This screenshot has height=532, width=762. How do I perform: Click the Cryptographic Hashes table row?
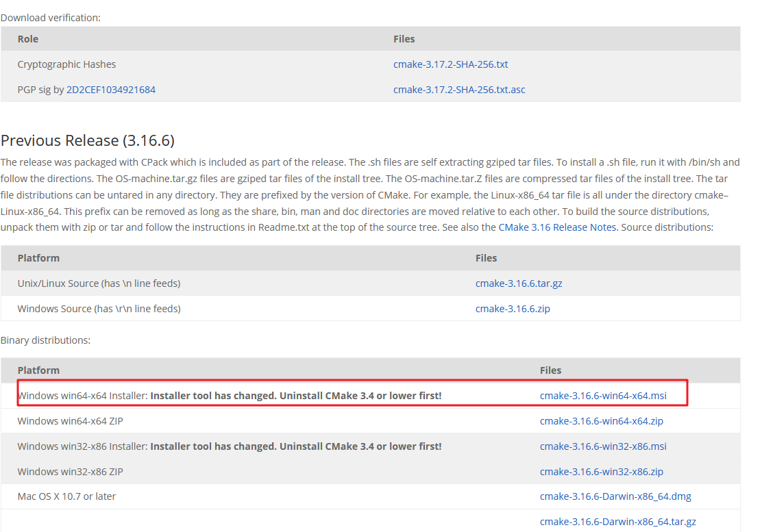206,64
